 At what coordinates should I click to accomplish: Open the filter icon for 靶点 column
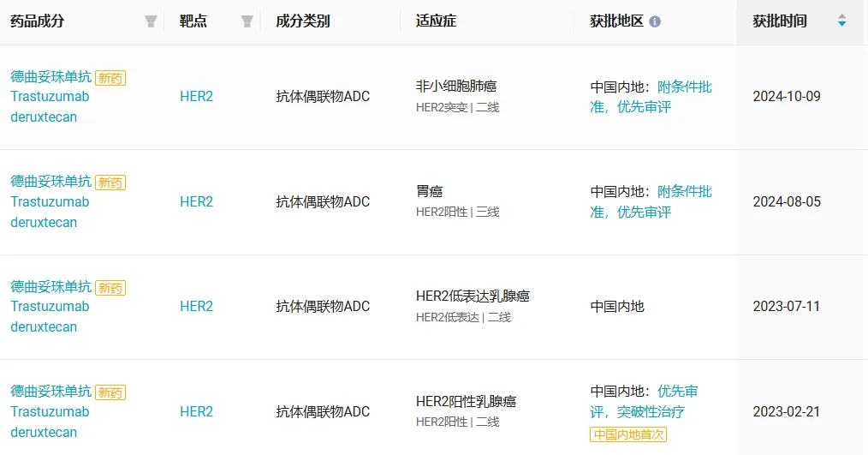point(247,21)
